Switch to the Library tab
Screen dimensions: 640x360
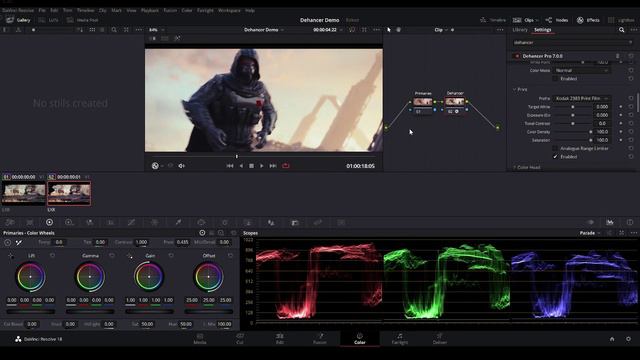(x=520, y=30)
